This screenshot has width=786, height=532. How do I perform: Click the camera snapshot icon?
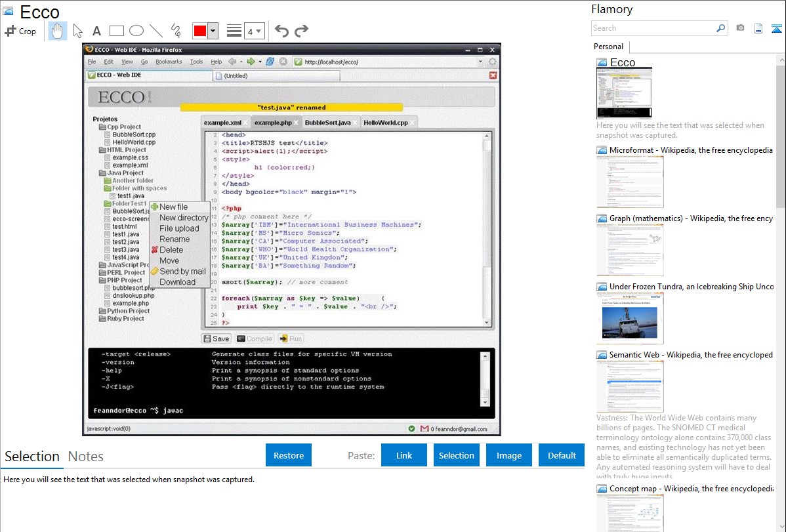click(x=740, y=28)
